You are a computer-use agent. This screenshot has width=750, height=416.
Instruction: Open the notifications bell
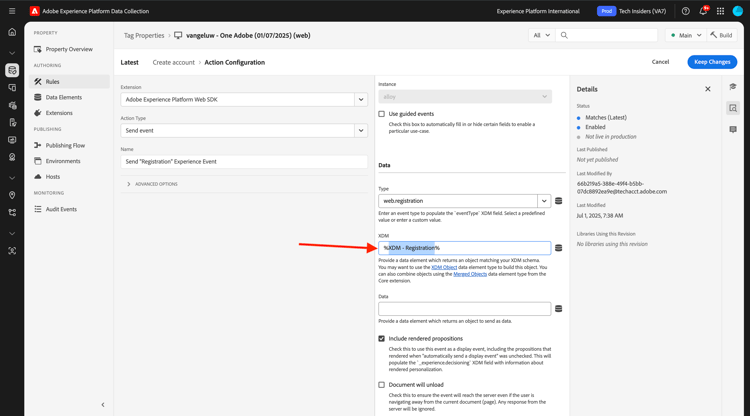coord(703,11)
